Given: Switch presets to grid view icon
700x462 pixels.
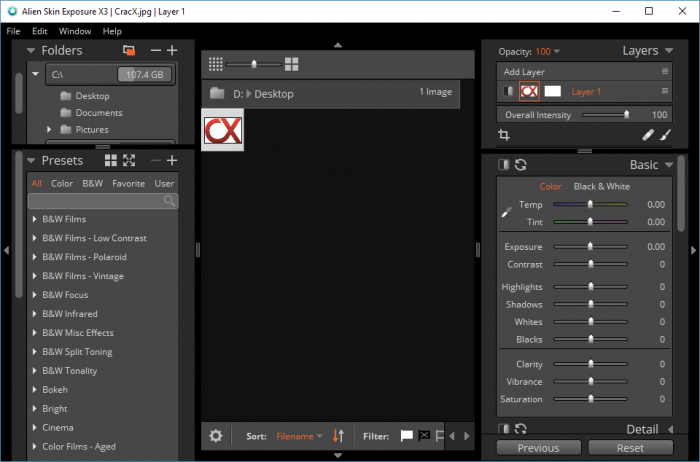Looking at the screenshot, I should (x=111, y=160).
